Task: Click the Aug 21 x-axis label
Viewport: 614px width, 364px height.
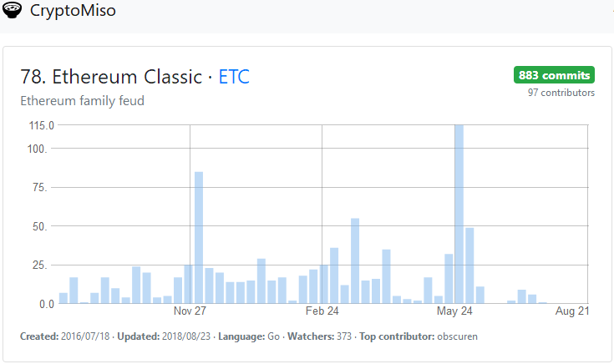Action: click(573, 311)
